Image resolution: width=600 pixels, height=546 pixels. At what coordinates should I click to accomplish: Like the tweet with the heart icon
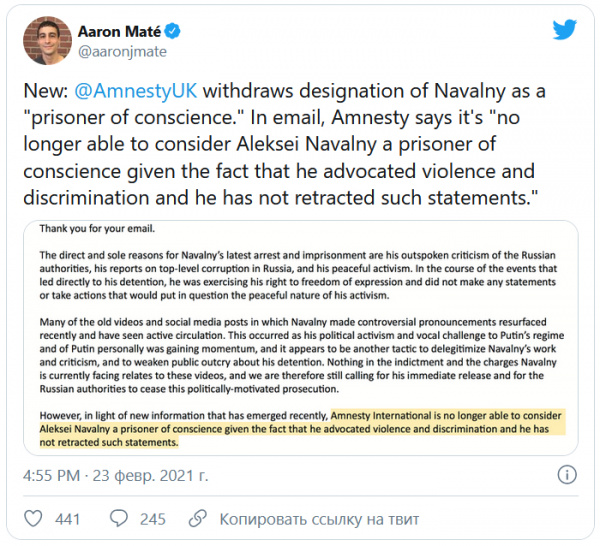click(x=32, y=519)
